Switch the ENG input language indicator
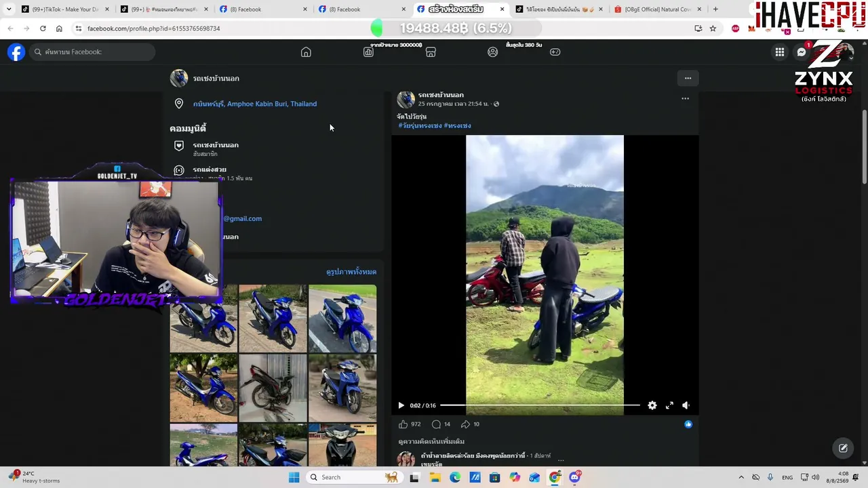This screenshot has width=868, height=488. (787, 477)
